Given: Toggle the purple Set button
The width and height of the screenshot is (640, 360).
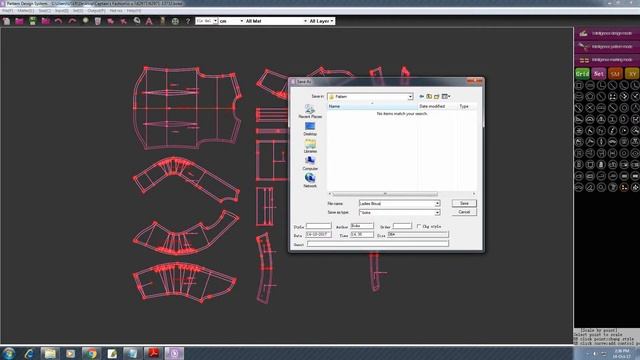Looking at the screenshot, I should click(x=599, y=74).
